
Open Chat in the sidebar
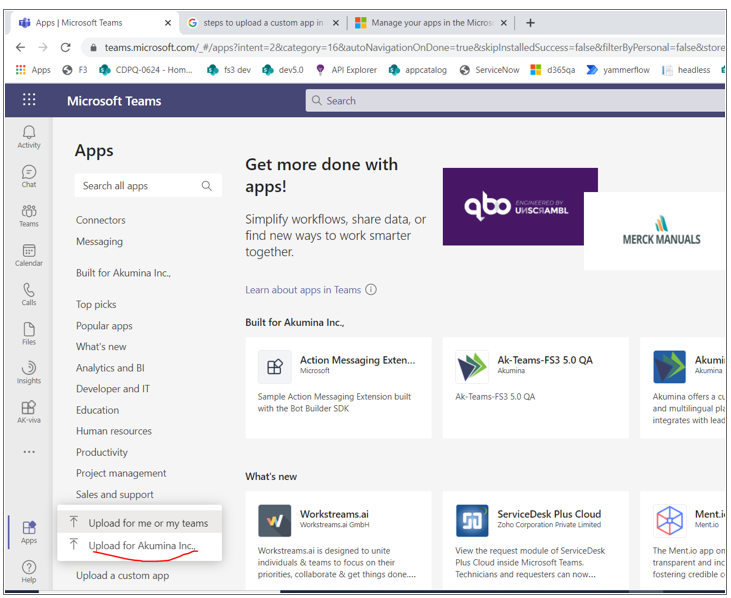(x=29, y=176)
